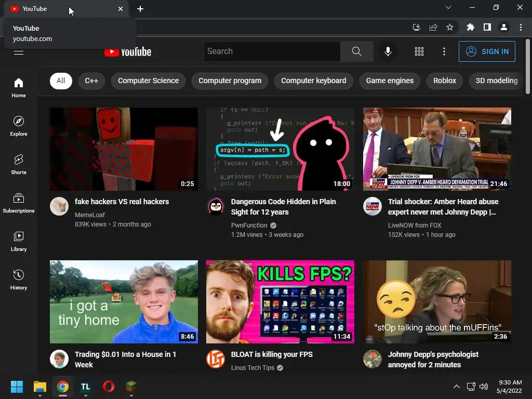Toggle the browser side panel icon
532x399 pixels.
click(487, 27)
